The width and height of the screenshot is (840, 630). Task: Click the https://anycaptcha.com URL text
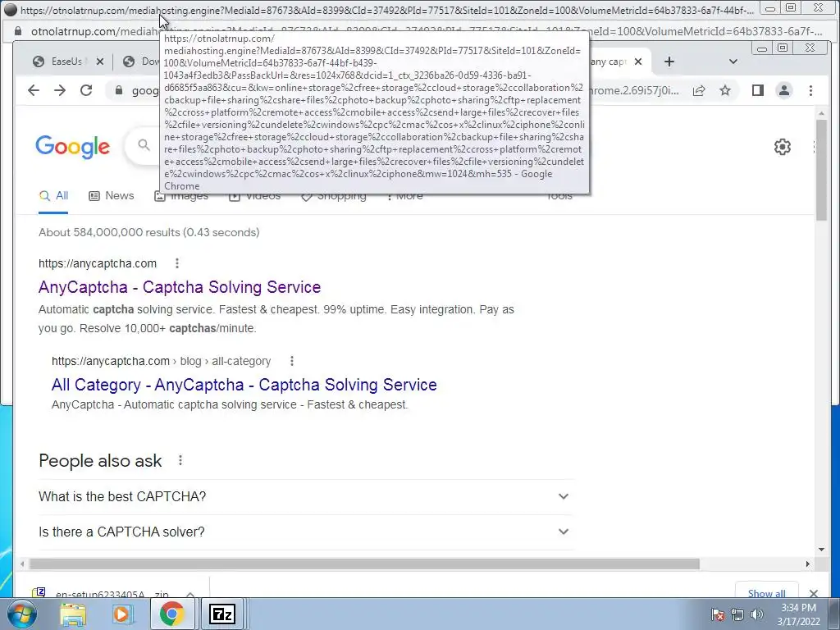(98, 263)
